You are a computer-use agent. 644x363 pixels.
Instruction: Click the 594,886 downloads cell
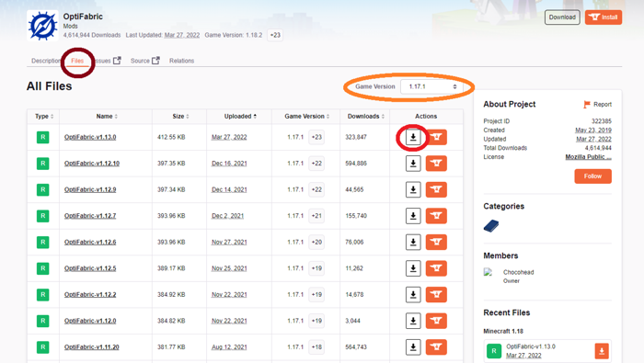point(356,164)
